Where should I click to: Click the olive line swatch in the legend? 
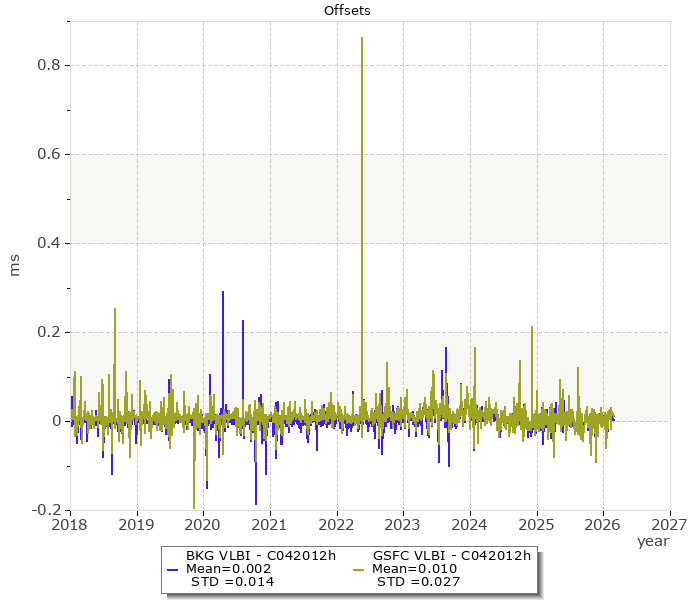(360, 568)
